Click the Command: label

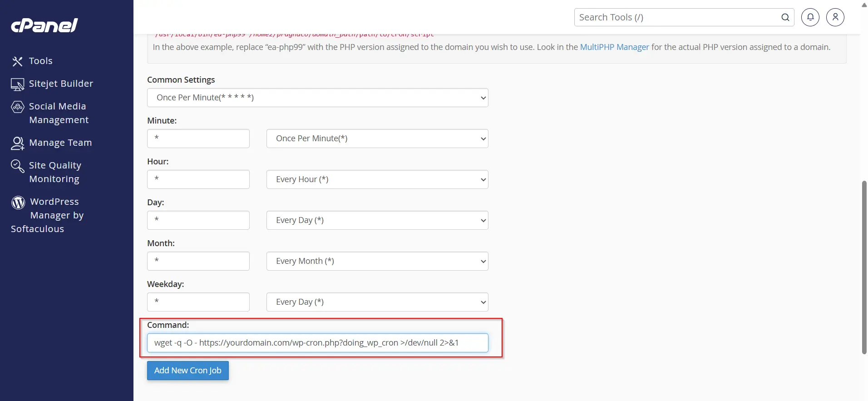click(168, 325)
